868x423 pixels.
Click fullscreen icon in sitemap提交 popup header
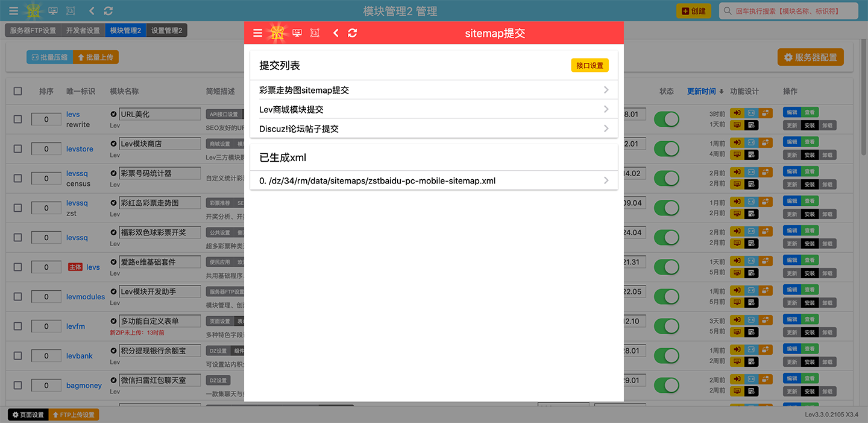tap(315, 33)
